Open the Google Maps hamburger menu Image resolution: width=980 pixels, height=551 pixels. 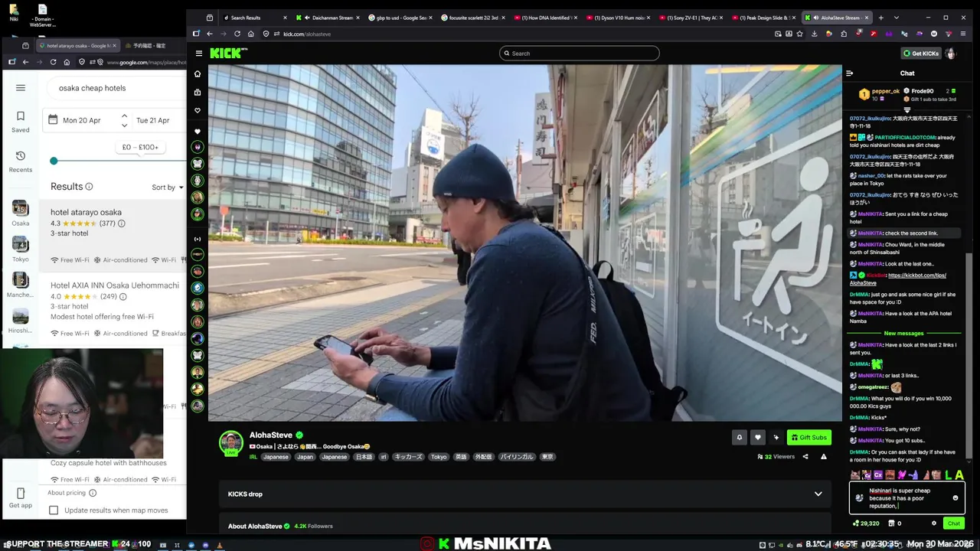[x=21, y=88]
